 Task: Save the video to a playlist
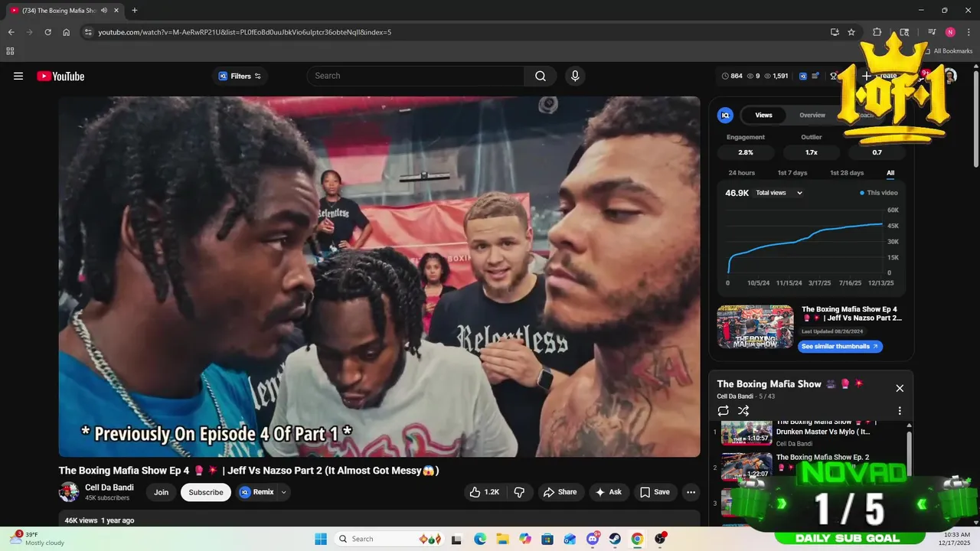pos(655,492)
